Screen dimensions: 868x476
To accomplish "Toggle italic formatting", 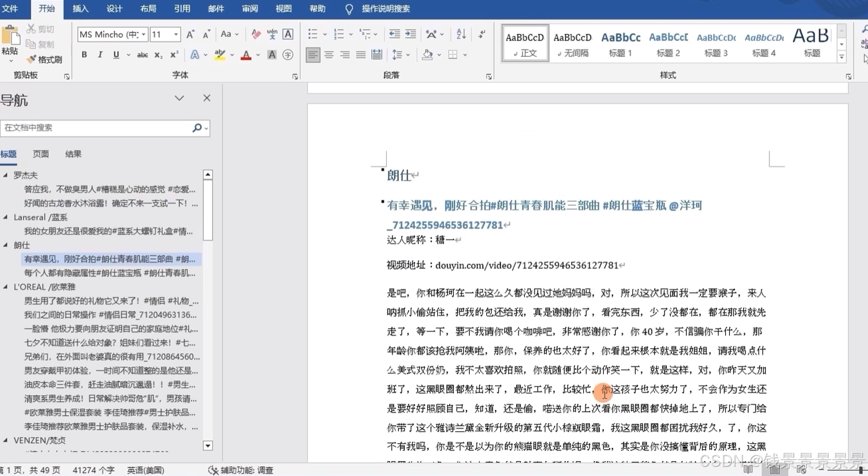I will (x=100, y=54).
